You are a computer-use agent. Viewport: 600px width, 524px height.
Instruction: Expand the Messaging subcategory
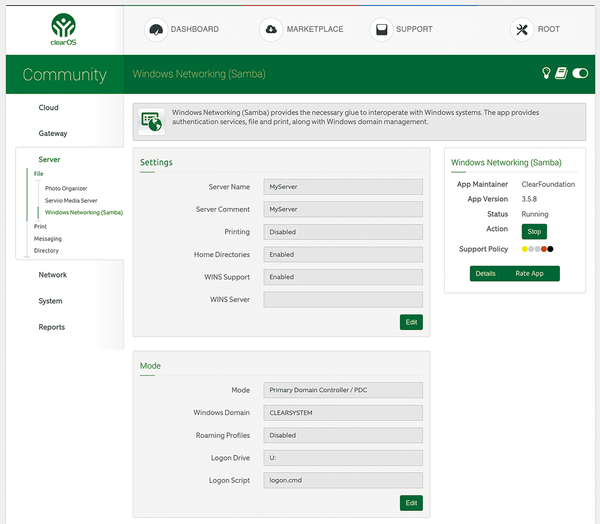point(48,239)
